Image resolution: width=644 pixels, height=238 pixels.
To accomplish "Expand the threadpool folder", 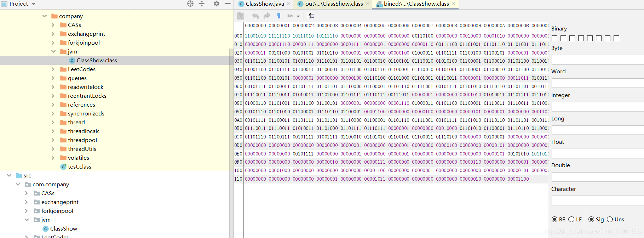I will (53, 140).
